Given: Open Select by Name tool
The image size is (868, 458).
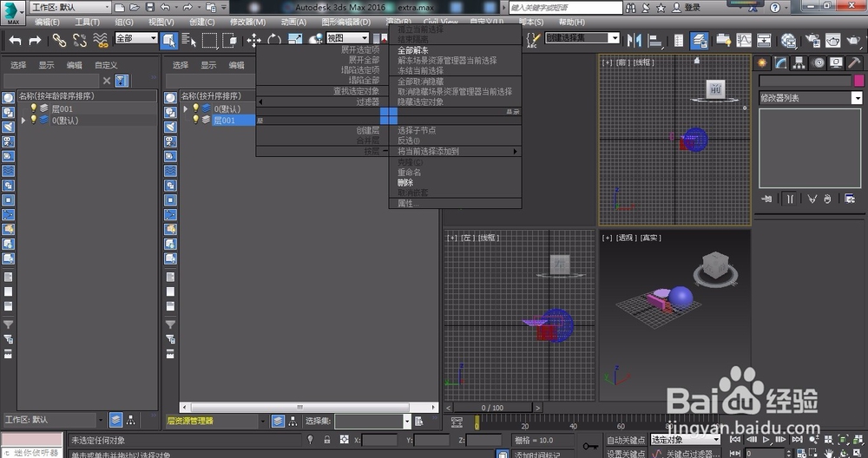Looking at the screenshot, I should (188, 41).
